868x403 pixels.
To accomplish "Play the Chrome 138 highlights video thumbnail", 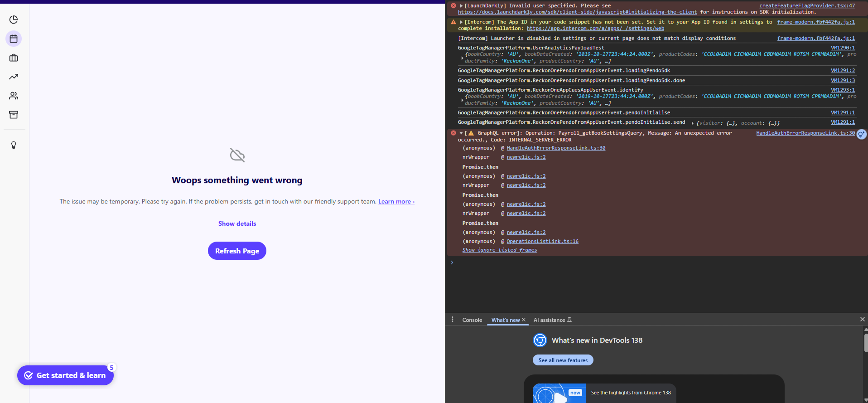I will click(559, 393).
